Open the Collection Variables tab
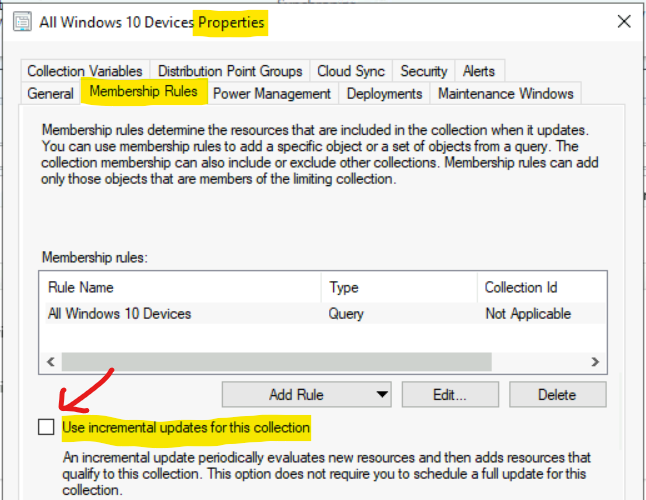The image size is (646, 500). (85, 71)
